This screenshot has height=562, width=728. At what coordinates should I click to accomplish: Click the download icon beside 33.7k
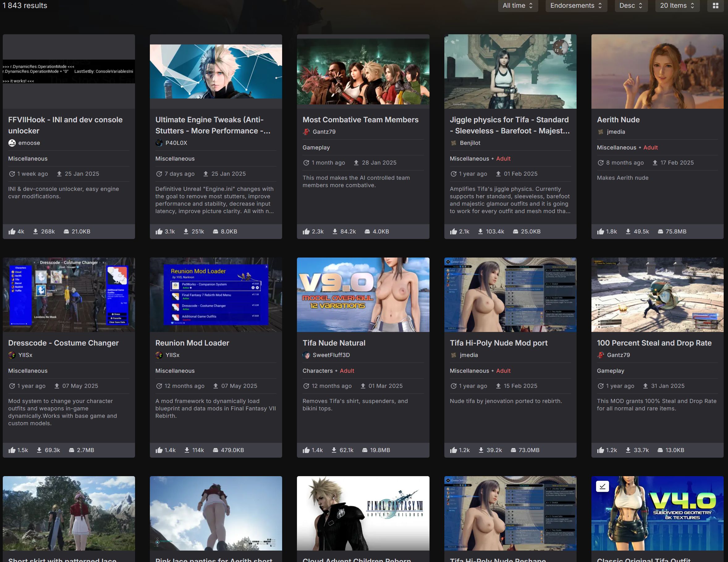(x=628, y=450)
